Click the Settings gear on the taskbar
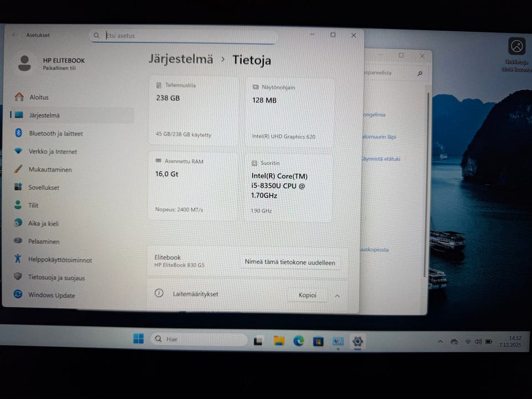This screenshot has height=399, width=532. (x=357, y=341)
